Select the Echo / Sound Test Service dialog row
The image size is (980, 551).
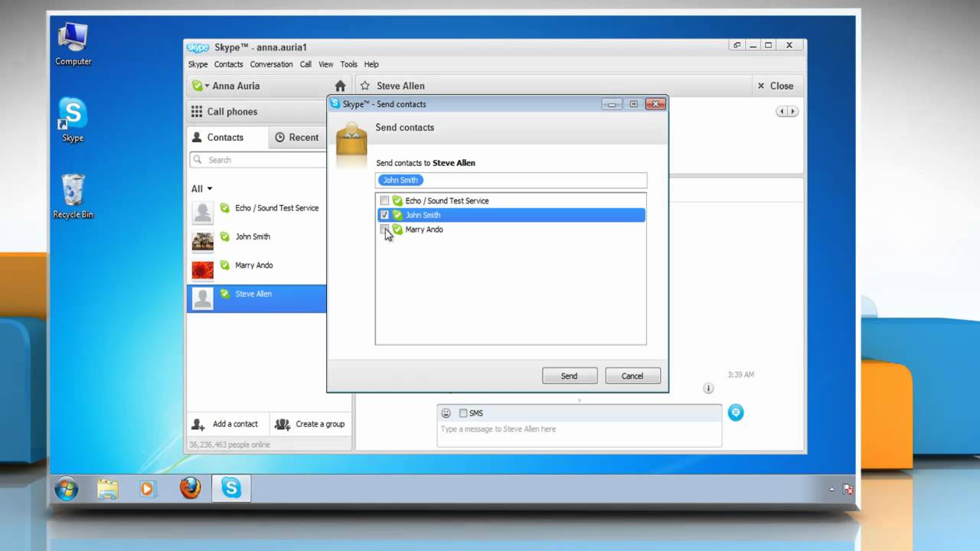(x=511, y=201)
